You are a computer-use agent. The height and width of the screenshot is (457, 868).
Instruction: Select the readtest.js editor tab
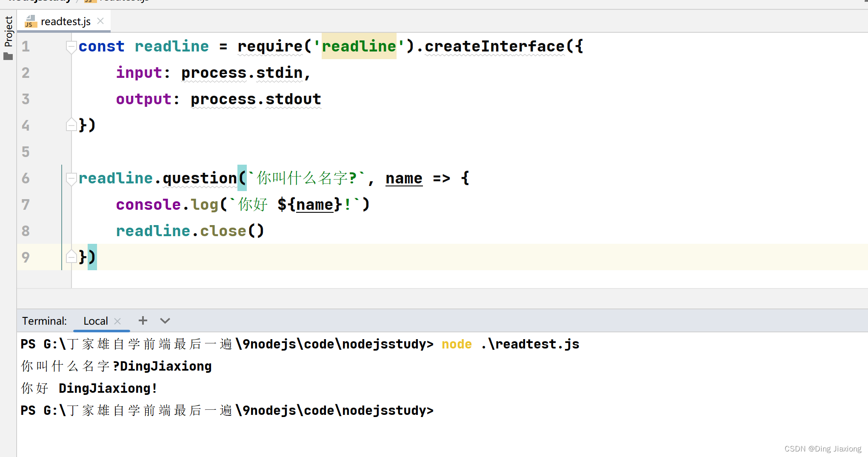pyautogui.click(x=65, y=21)
